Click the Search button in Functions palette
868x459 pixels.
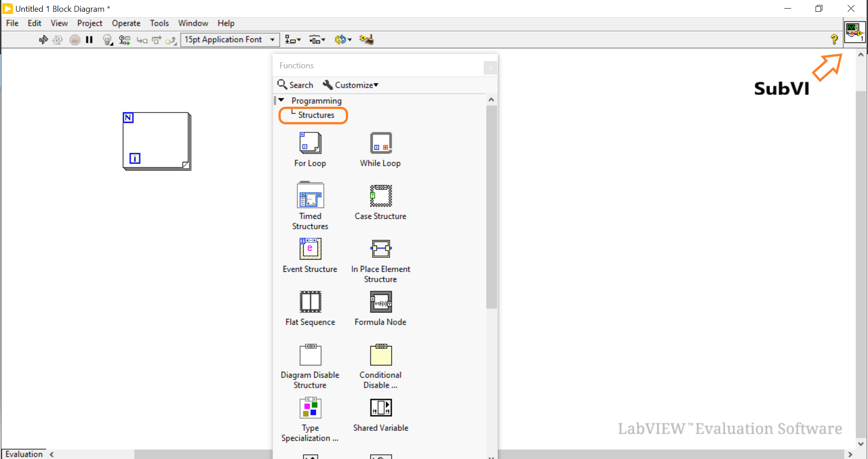[295, 85]
